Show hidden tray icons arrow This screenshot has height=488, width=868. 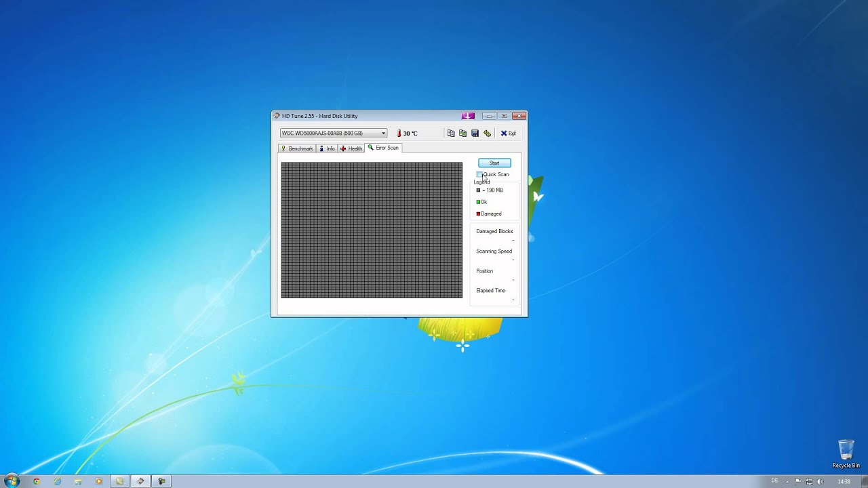789,481
